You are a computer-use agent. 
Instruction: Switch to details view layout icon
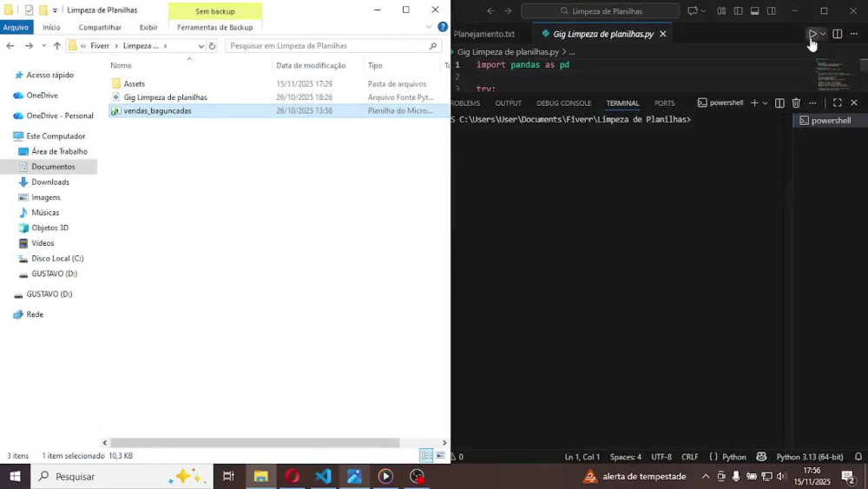click(x=426, y=456)
